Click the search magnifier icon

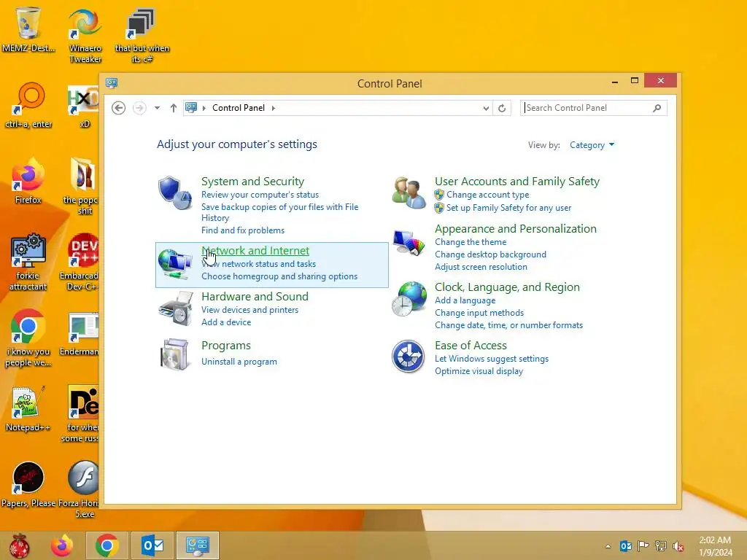click(657, 108)
